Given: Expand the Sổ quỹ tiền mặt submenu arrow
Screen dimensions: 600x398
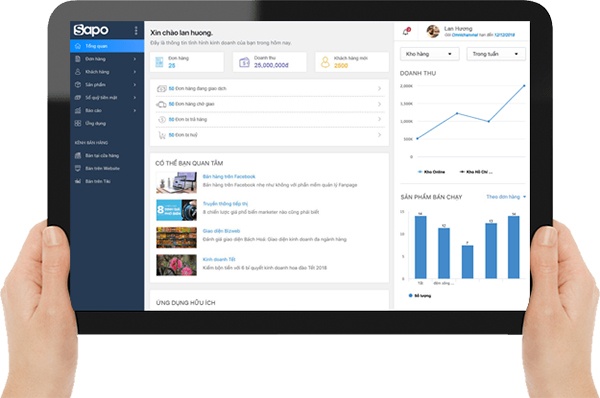Looking at the screenshot, I should (x=135, y=98).
